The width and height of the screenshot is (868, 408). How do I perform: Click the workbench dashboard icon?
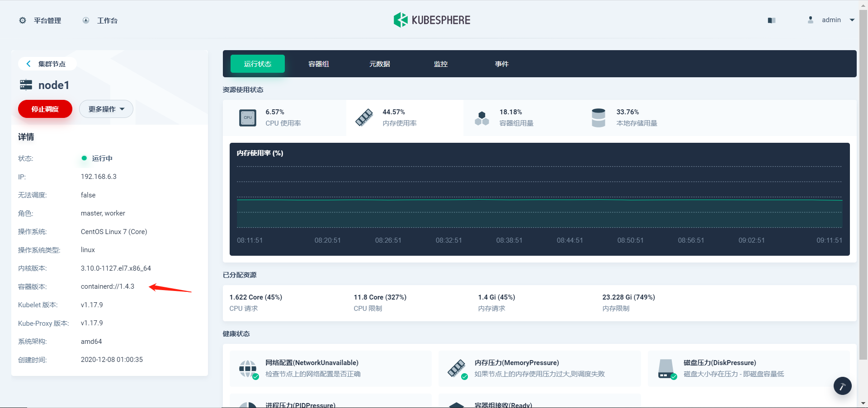coord(86,20)
